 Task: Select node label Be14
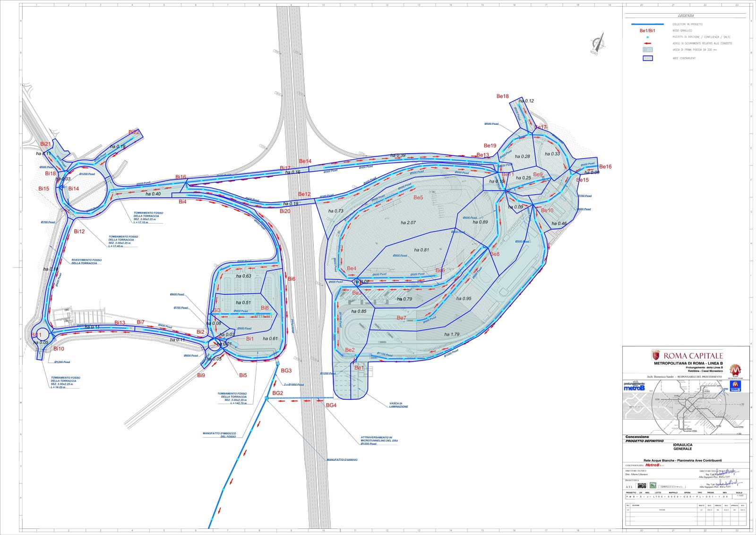tap(305, 162)
